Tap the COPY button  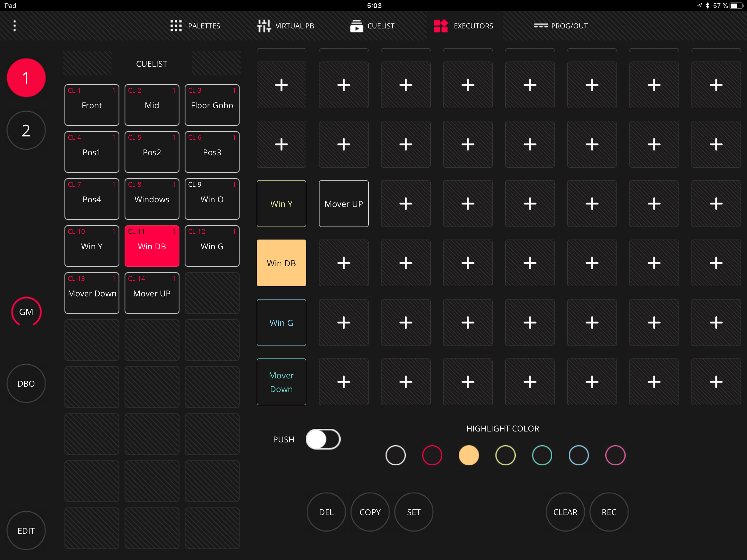tap(370, 512)
